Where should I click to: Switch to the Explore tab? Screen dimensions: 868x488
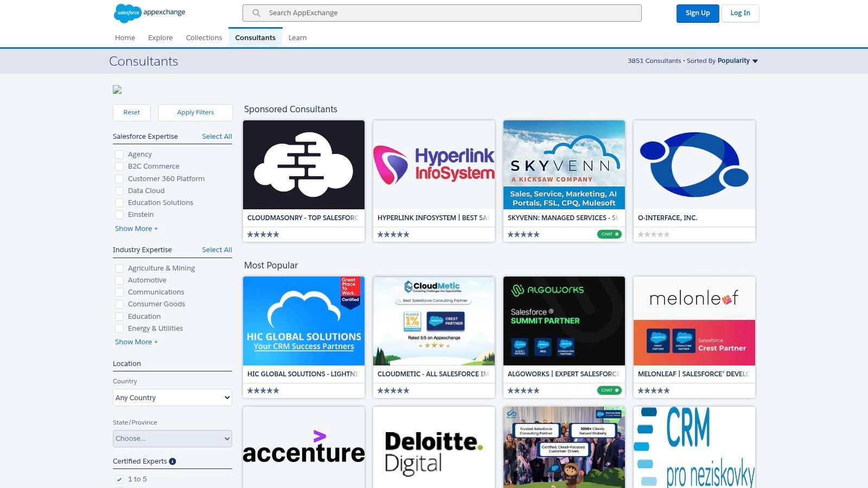160,37
